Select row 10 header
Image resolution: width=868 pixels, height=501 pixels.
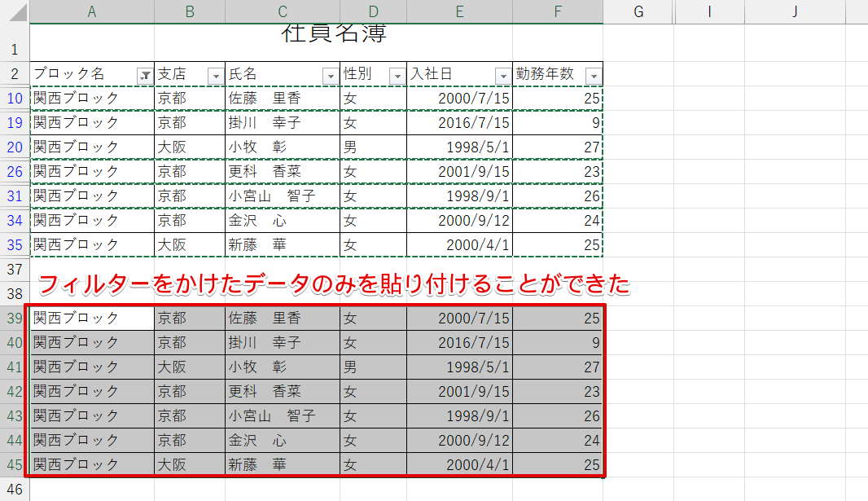tap(15, 98)
